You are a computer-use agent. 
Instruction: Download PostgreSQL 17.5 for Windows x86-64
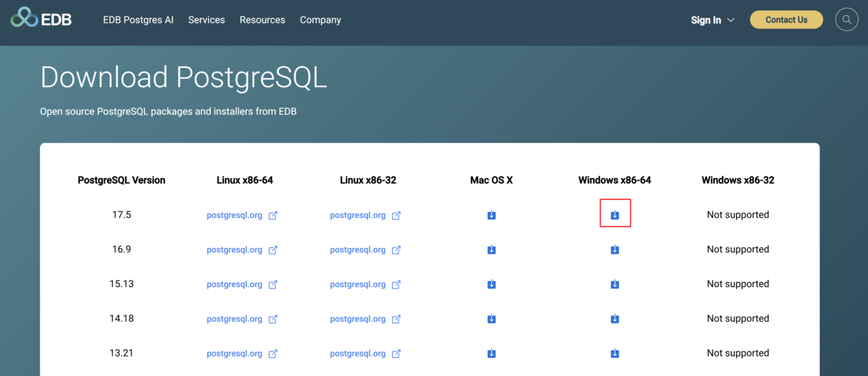coord(615,215)
